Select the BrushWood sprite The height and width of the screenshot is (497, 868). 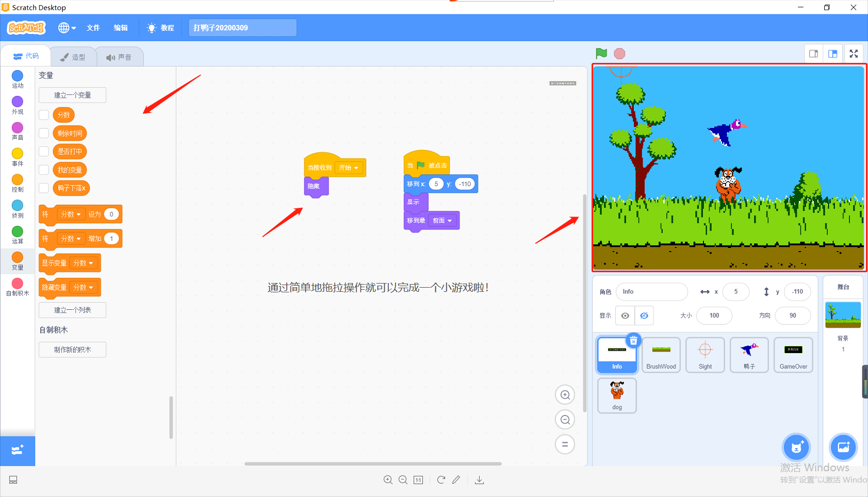661,355
